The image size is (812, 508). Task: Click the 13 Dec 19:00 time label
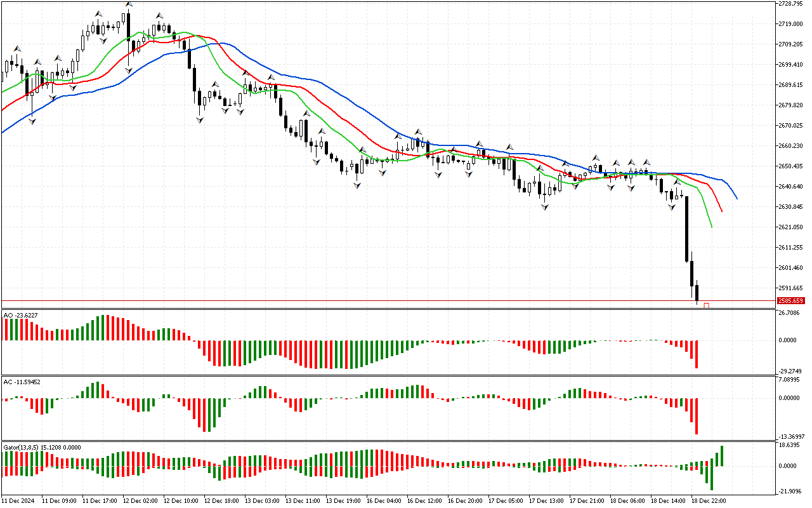(x=344, y=501)
